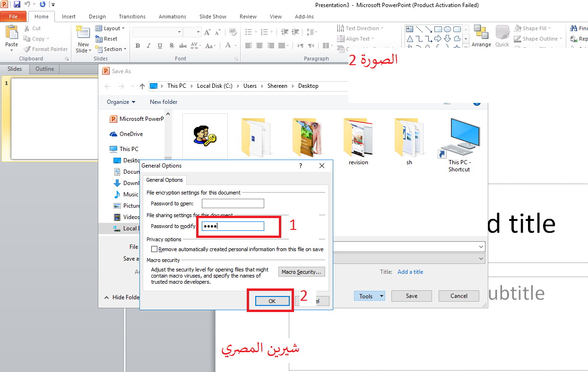Click the Add a title link

(410, 272)
